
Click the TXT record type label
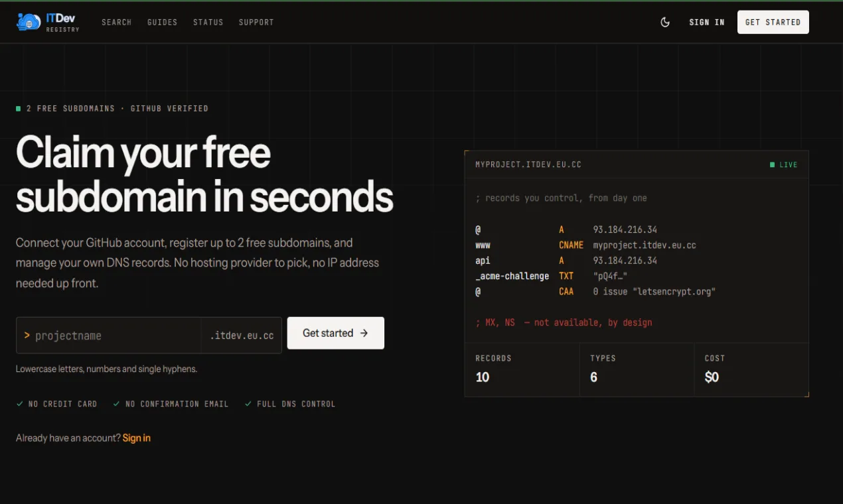click(566, 276)
